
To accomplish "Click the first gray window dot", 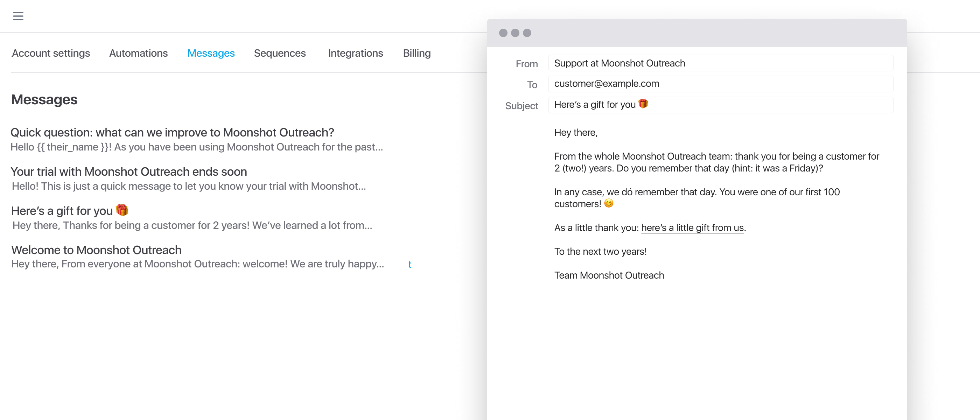I will 503,33.
